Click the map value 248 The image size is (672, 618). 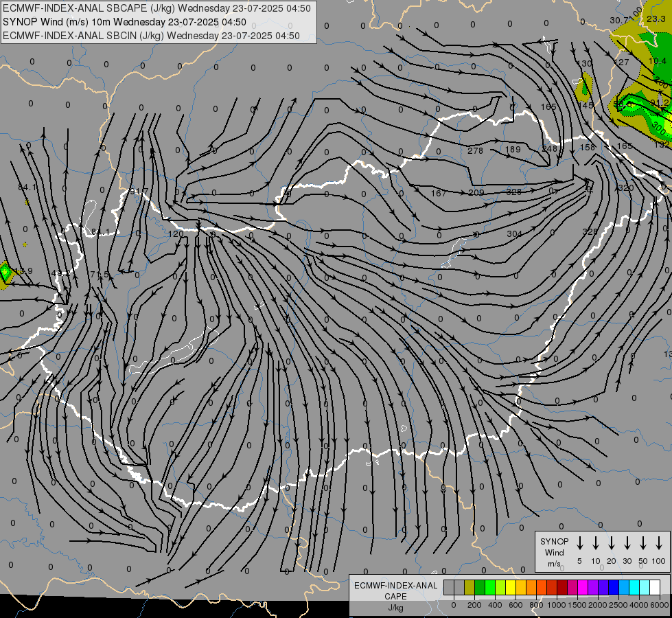click(549, 148)
